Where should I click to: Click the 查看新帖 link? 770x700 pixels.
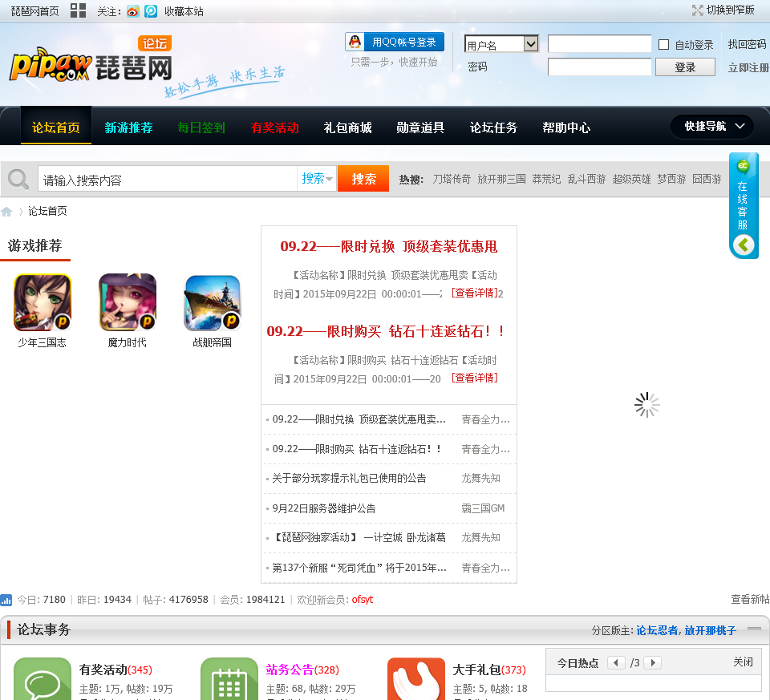tap(750, 599)
